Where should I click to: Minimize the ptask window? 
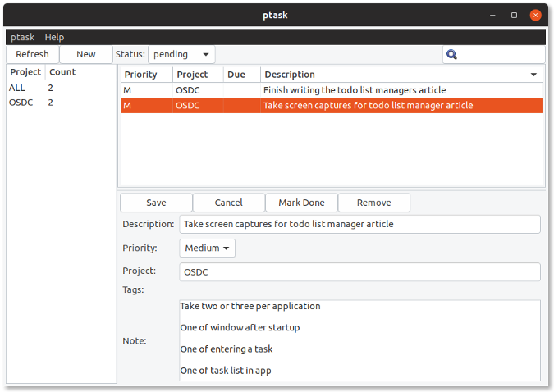(x=493, y=15)
